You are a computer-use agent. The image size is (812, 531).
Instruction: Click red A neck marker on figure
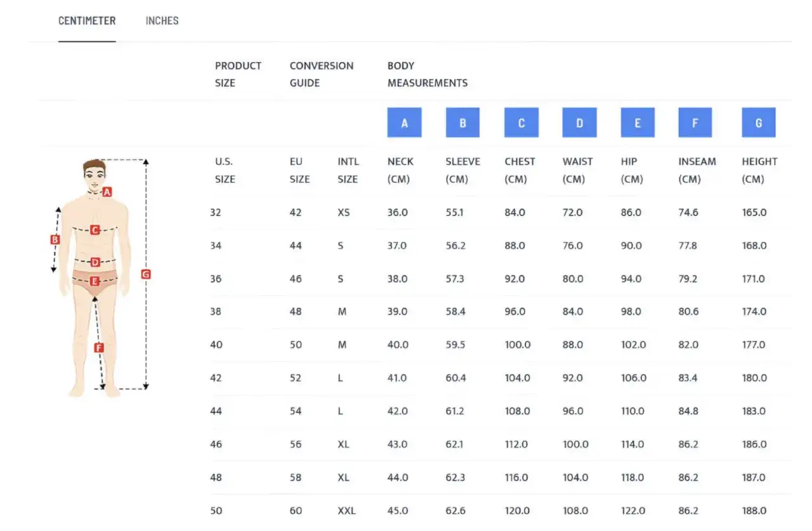[107, 192]
